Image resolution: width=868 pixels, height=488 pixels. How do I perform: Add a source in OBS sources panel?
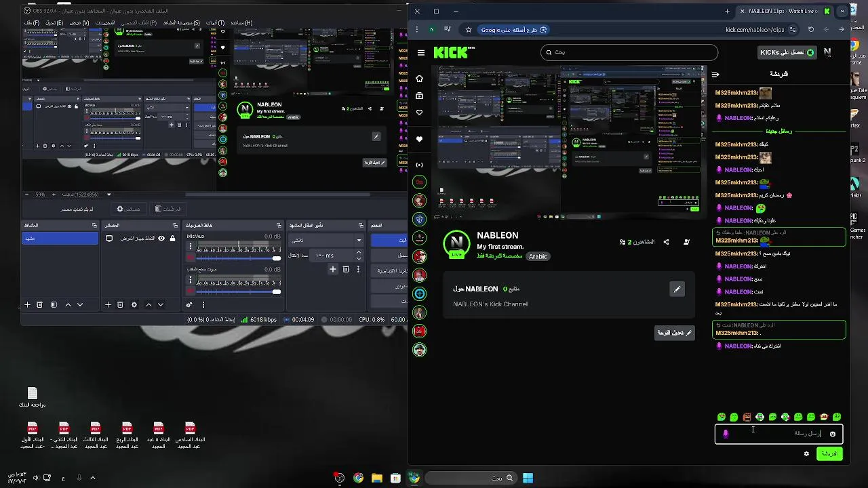point(108,305)
